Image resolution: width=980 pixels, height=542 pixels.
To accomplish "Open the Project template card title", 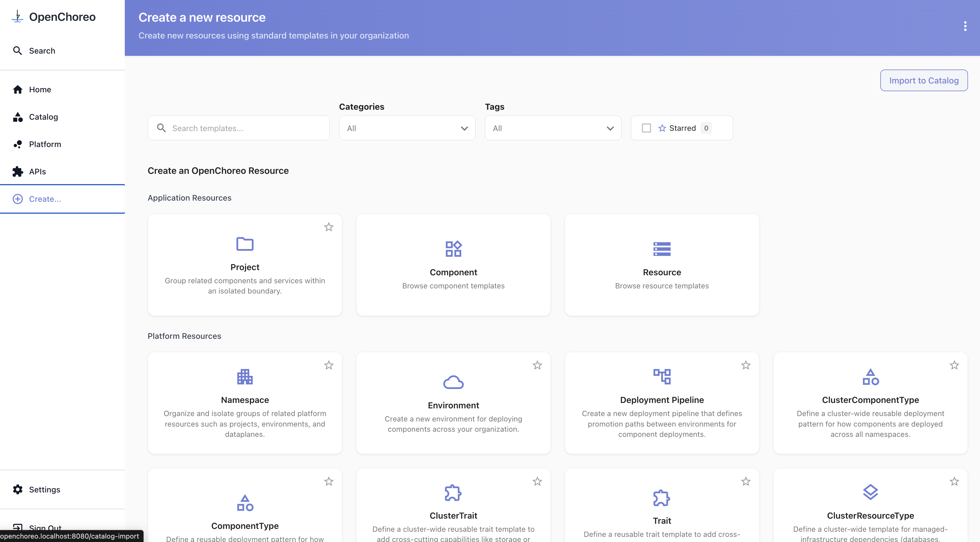I will 245,267.
